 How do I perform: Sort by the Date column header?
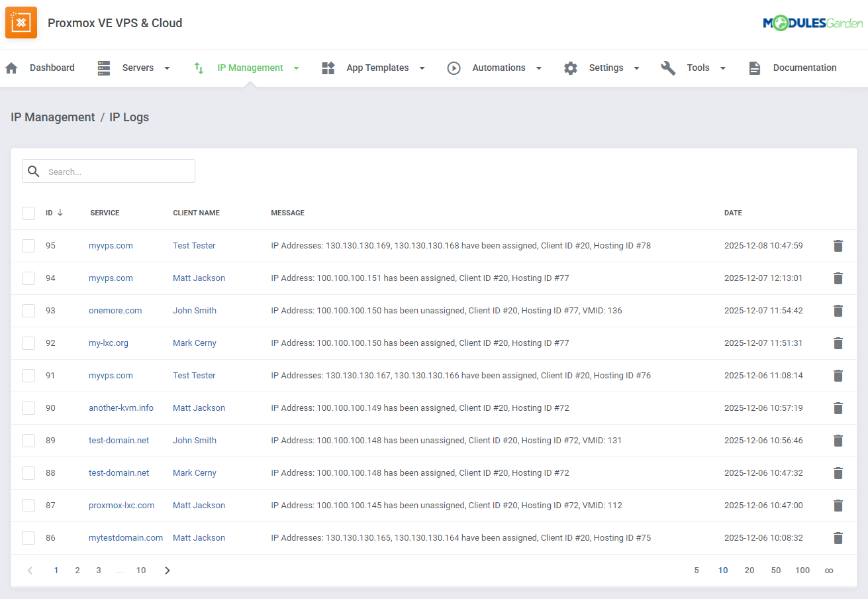pyautogui.click(x=733, y=213)
